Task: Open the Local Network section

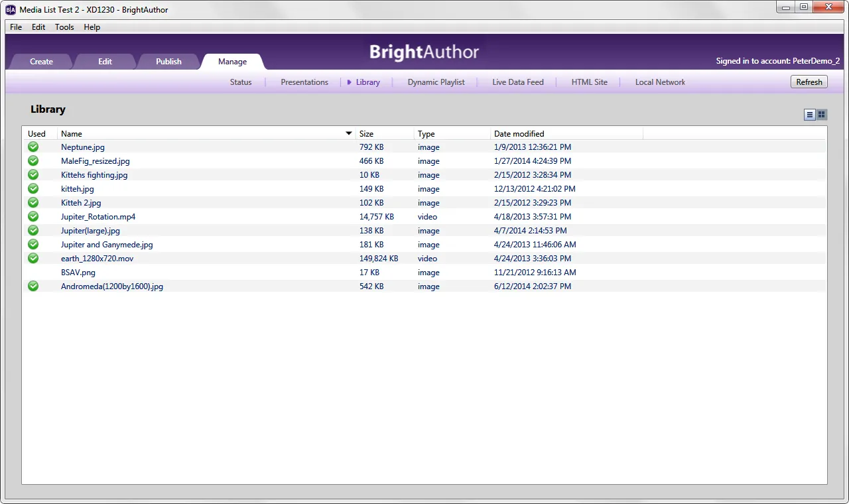Action: (x=660, y=82)
